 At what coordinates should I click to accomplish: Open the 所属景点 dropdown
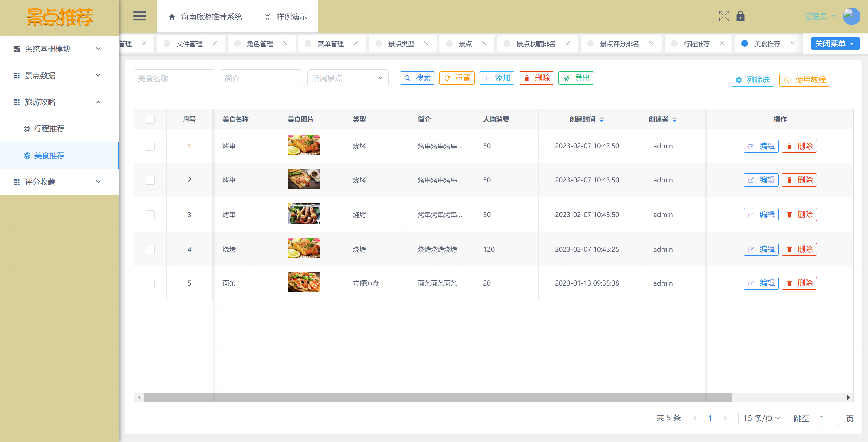pos(348,78)
